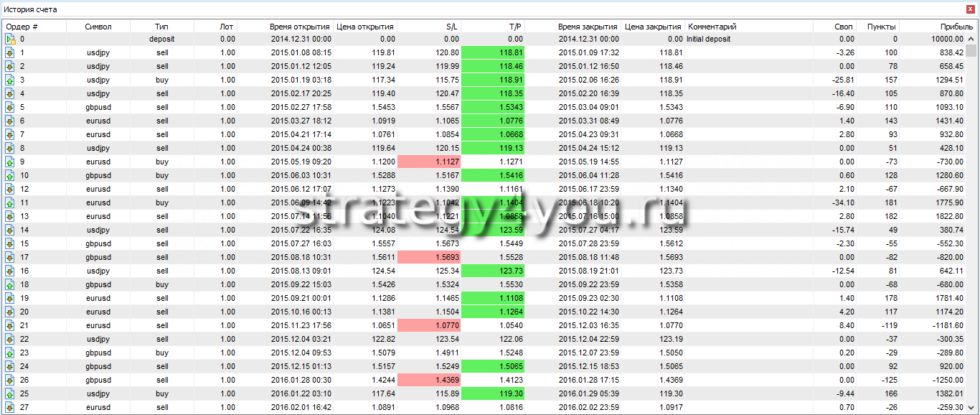Click the buy icon of order 18

click(10, 285)
